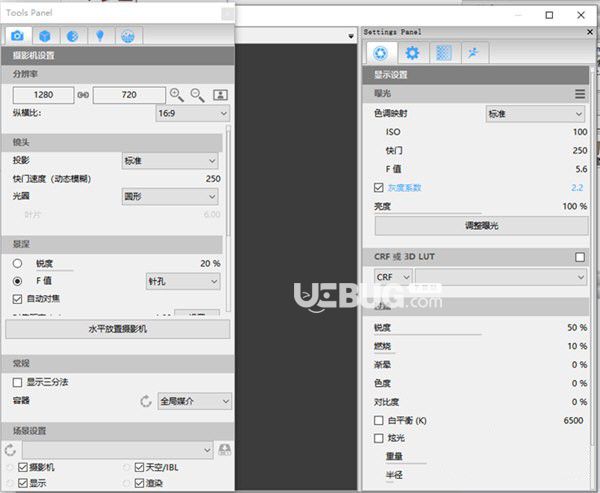The image size is (600, 493).
Task: Toggle the 渲染 scene checkbox
Action: (x=139, y=483)
